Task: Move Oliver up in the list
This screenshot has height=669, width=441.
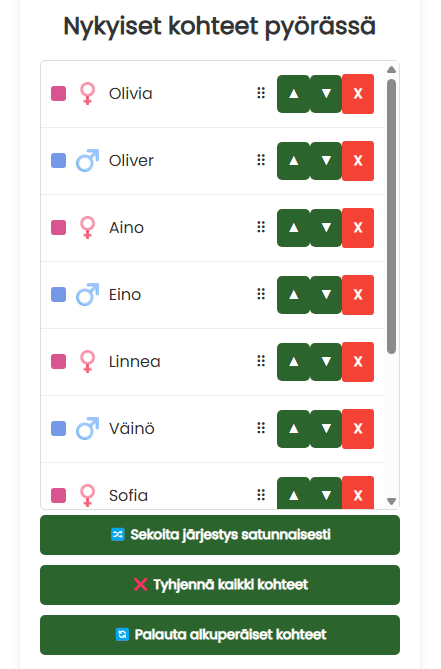Action: pyautogui.click(x=293, y=161)
